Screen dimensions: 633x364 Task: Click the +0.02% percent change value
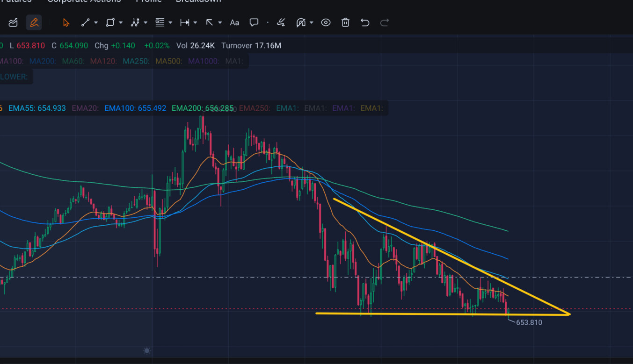pyautogui.click(x=157, y=45)
